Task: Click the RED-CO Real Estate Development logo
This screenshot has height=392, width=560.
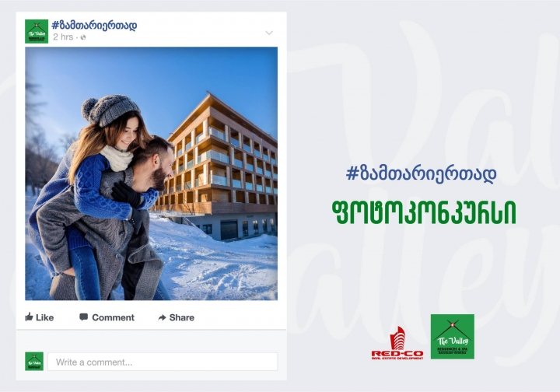Action: click(x=397, y=343)
